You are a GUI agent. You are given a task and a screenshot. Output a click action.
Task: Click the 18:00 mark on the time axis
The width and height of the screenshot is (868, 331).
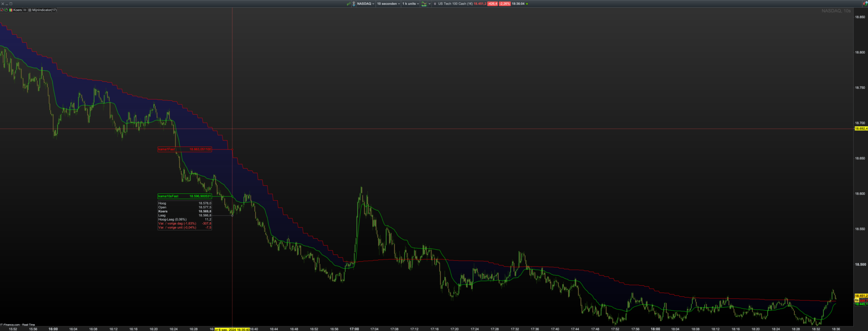point(655,329)
